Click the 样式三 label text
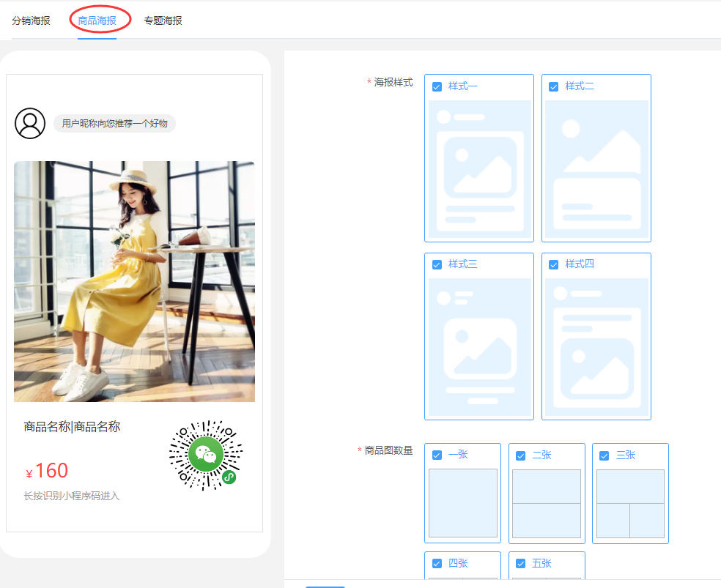The height and width of the screenshot is (588, 721). (x=463, y=264)
